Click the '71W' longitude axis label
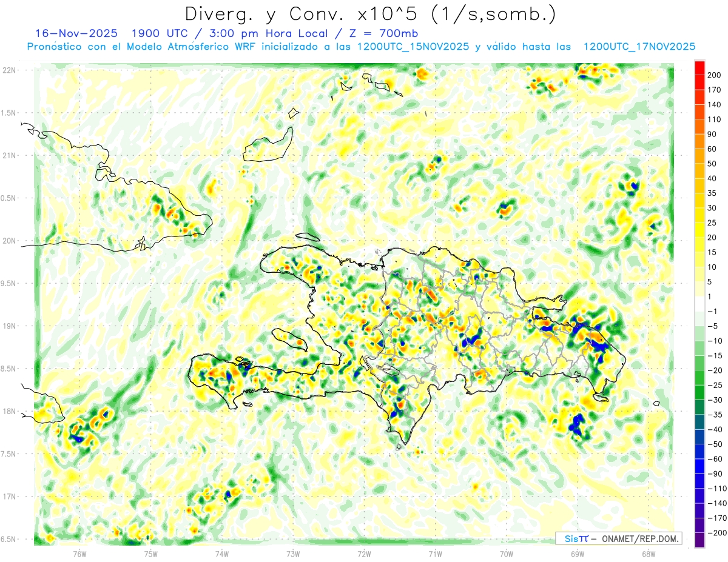 pos(435,554)
